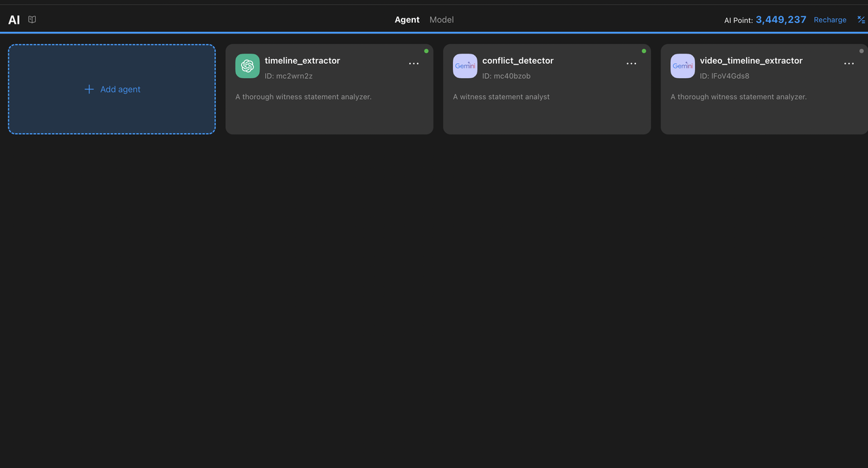Click the conflict_detector Gemini logo icon
868x468 pixels.
(465, 66)
